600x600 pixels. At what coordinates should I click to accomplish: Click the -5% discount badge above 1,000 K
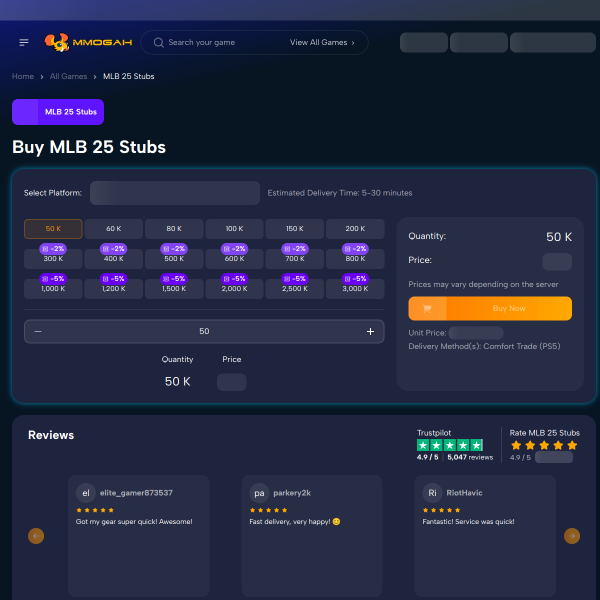click(53, 279)
